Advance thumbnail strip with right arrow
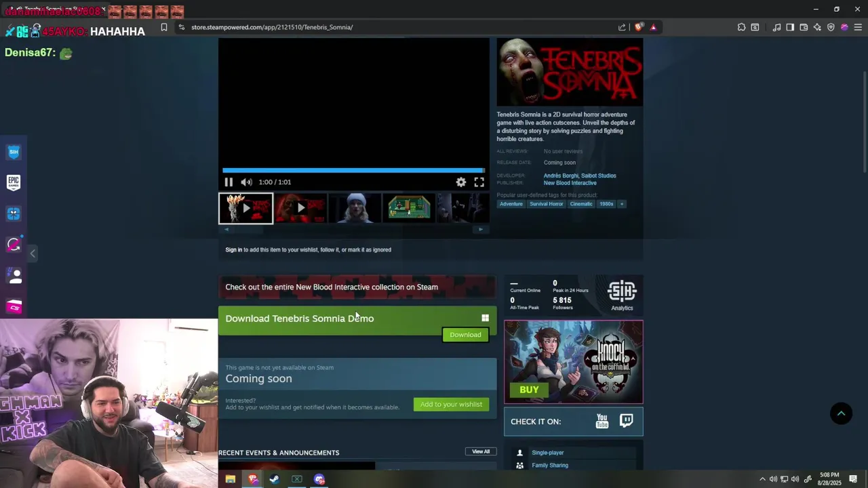 click(481, 229)
